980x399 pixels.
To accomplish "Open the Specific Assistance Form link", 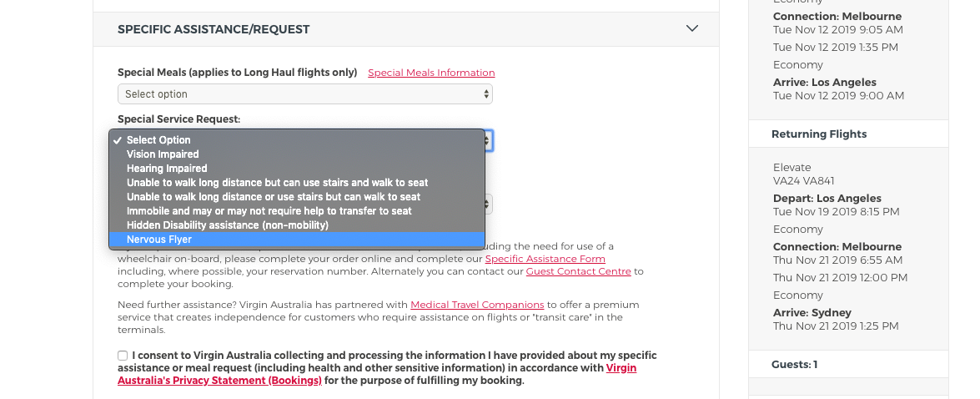I will pyautogui.click(x=545, y=259).
